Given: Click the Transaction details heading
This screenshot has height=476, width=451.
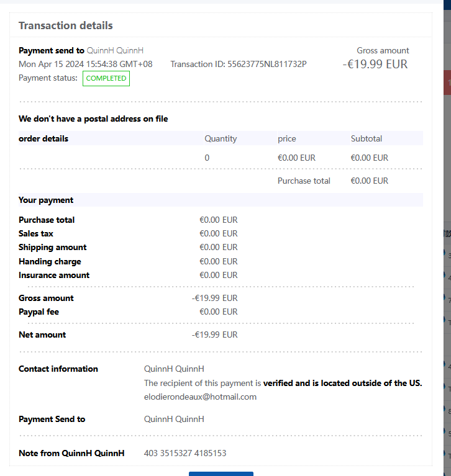Looking at the screenshot, I should [66, 25].
